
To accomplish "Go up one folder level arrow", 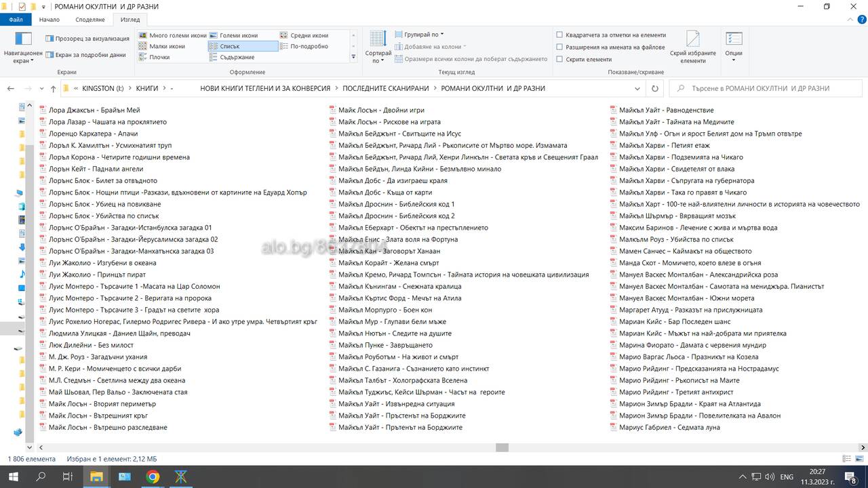I will click(53, 88).
